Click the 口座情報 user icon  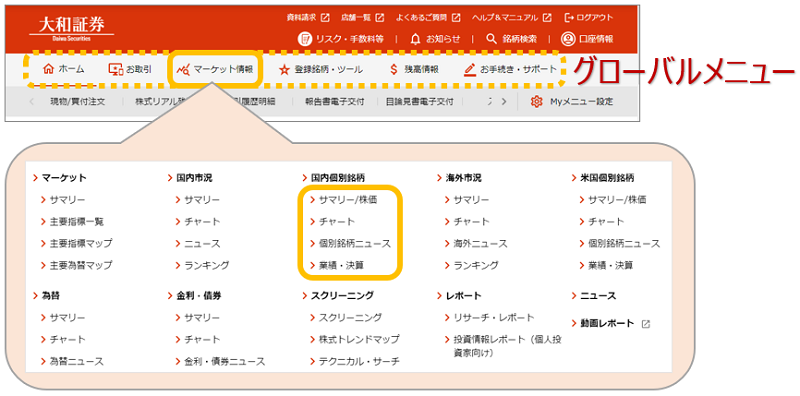568,39
